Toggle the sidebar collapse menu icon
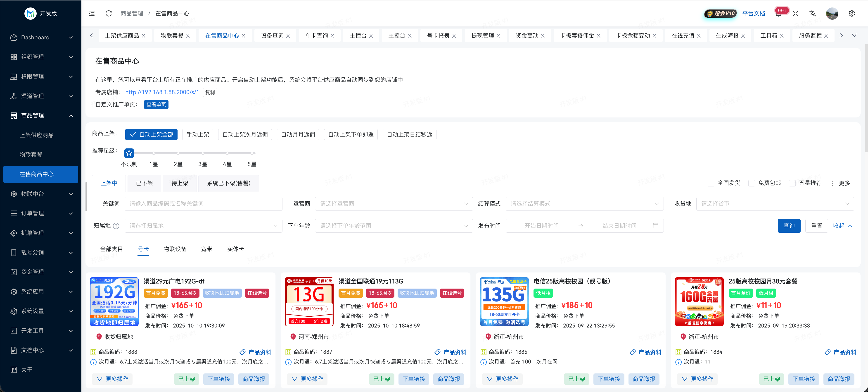868x392 pixels. pyautogui.click(x=92, y=14)
